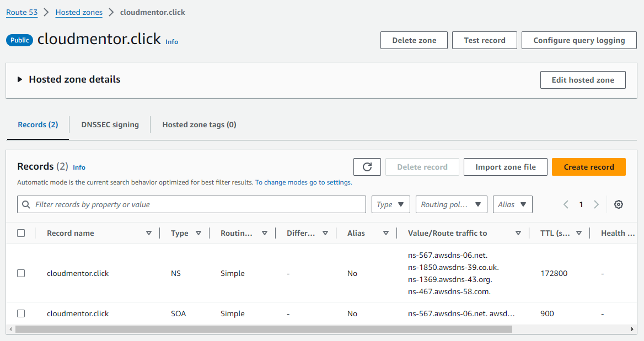This screenshot has width=644, height=341.
Task: Select the NS record checkbox
Action: click(x=21, y=273)
